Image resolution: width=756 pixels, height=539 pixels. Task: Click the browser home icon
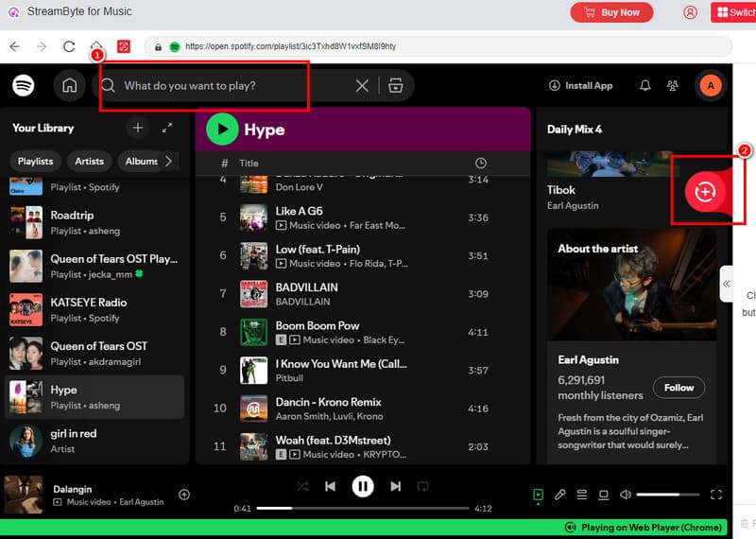[96, 45]
